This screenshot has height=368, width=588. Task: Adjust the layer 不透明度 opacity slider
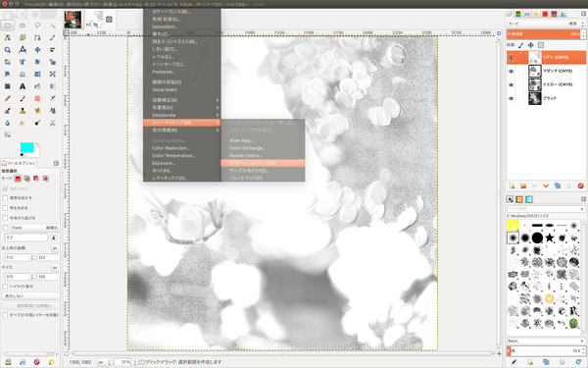543,34
